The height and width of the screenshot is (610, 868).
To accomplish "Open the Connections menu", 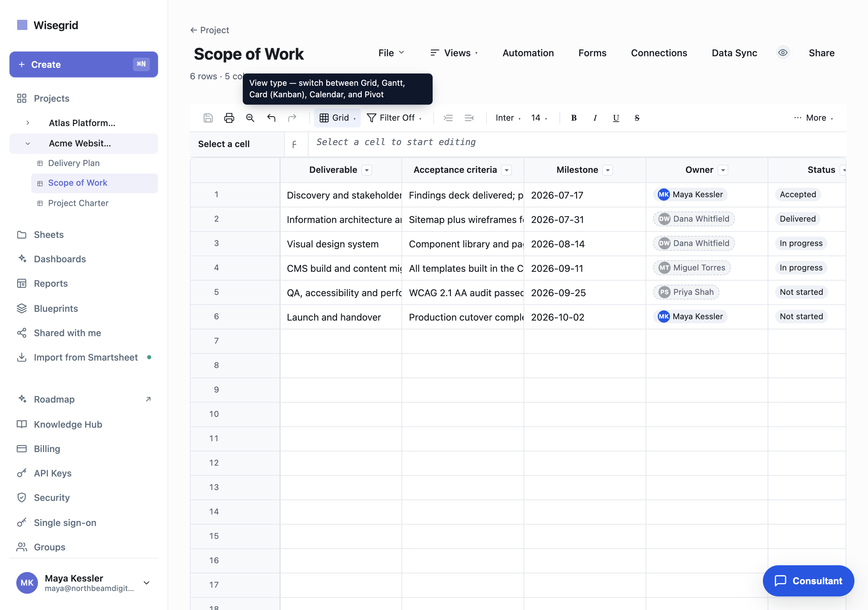I will pyautogui.click(x=658, y=53).
